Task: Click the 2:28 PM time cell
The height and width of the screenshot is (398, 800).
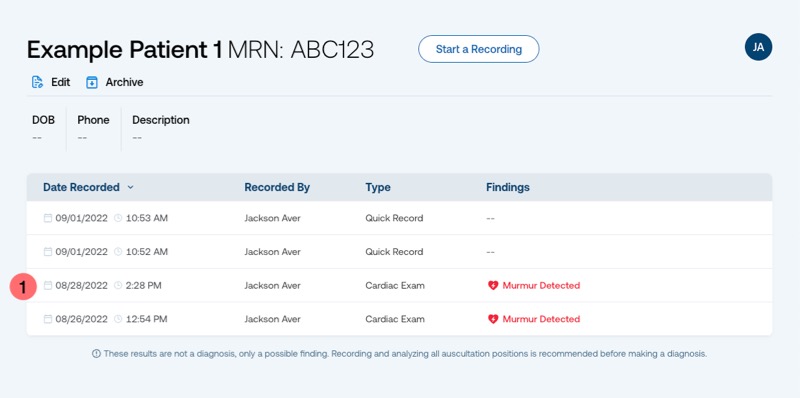Action: click(143, 285)
